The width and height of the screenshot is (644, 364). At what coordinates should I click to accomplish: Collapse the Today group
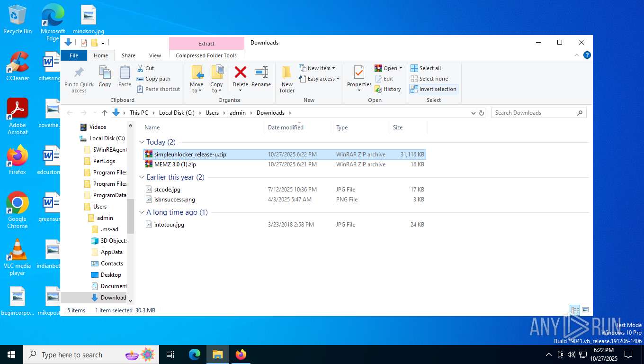(142, 142)
